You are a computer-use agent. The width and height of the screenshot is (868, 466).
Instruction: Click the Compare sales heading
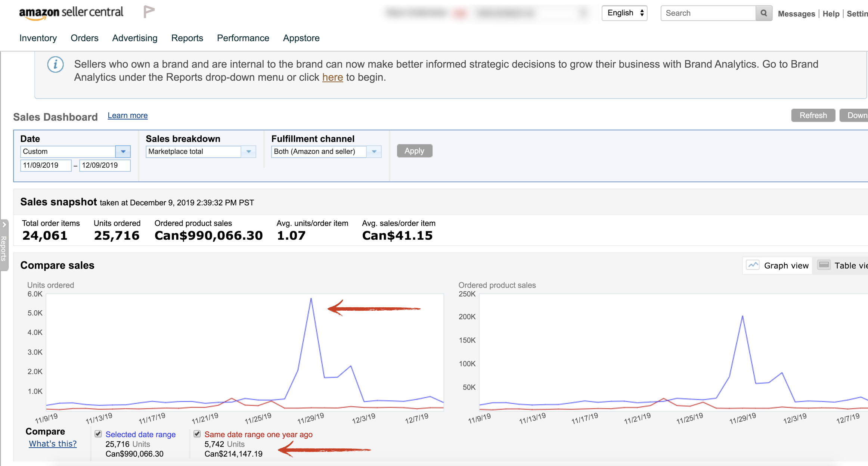coord(57,265)
